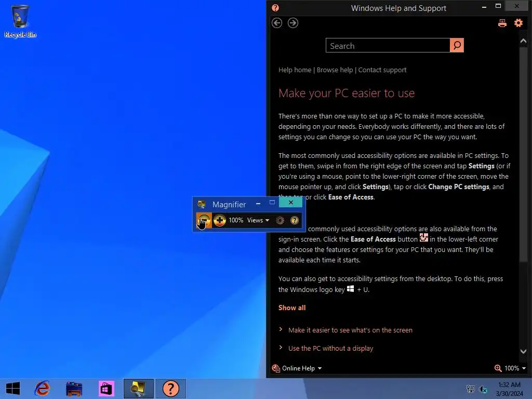This screenshot has width=532, height=399.
Task: Minimize the Windows Help and Support window
Action: click(x=484, y=7)
